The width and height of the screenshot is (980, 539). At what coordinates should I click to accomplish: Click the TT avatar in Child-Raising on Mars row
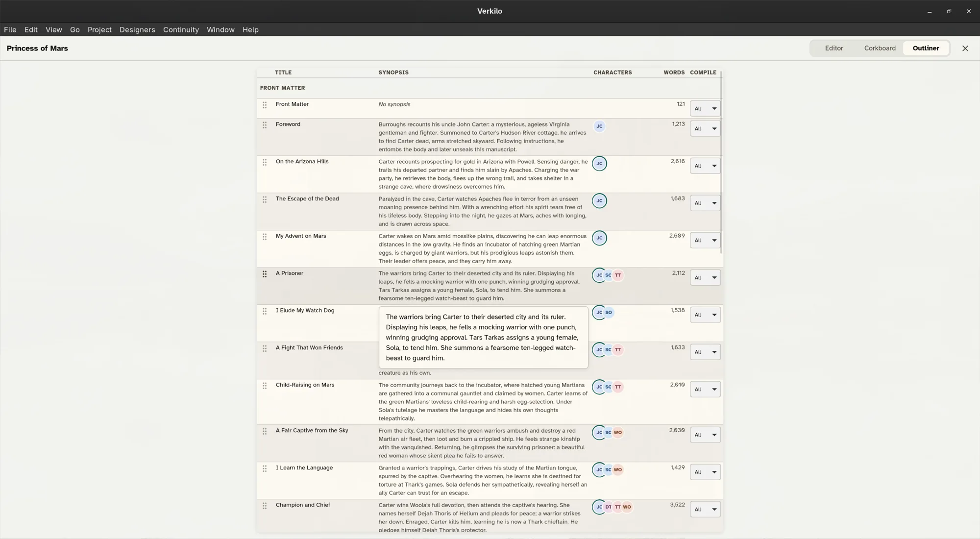(618, 387)
